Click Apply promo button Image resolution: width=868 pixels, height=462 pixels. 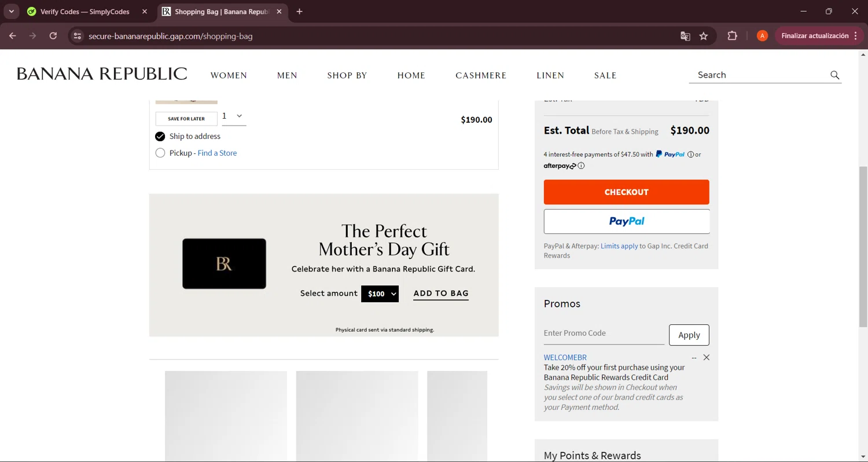pos(689,335)
